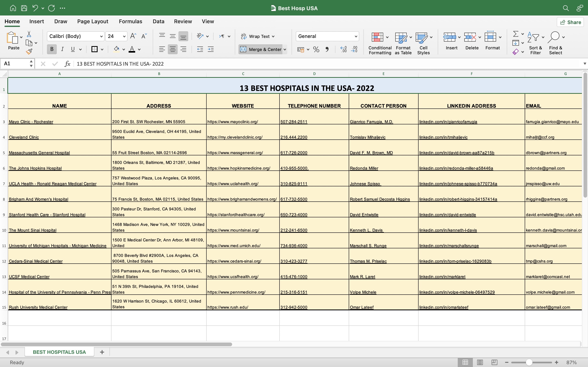Expand the General number format dropdown

pyautogui.click(x=356, y=36)
